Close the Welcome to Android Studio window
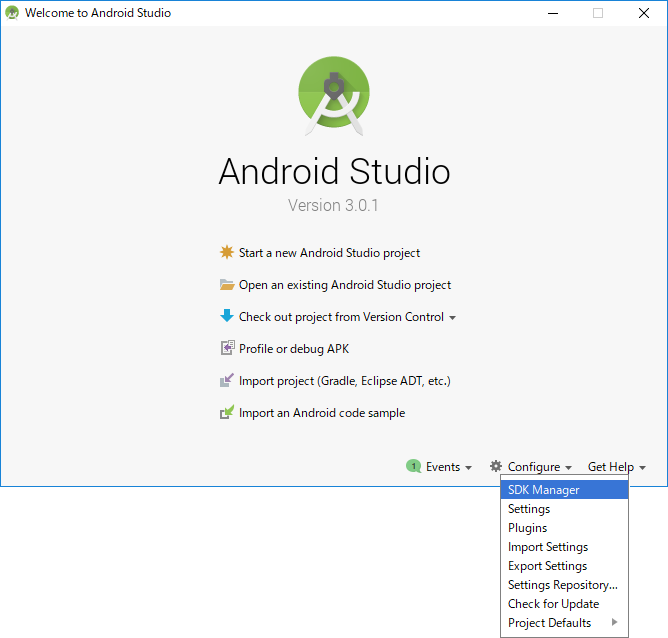 644,13
